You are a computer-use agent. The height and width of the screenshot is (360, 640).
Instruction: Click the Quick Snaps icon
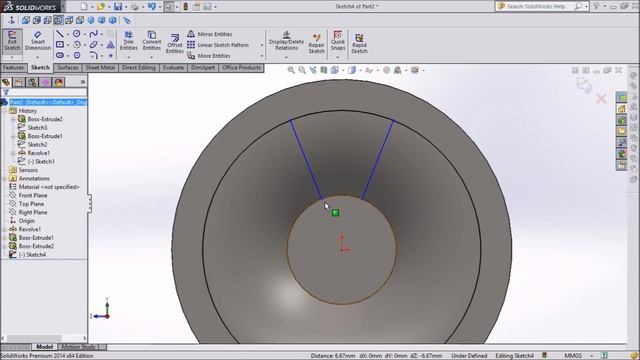[x=338, y=41]
